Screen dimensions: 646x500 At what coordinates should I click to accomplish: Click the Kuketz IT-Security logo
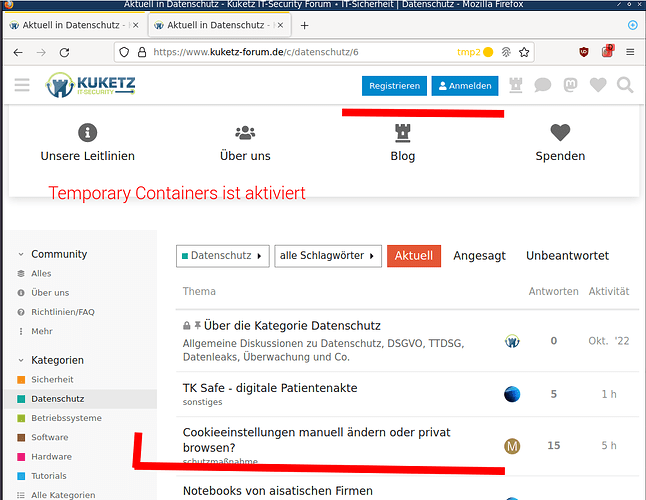click(91, 85)
